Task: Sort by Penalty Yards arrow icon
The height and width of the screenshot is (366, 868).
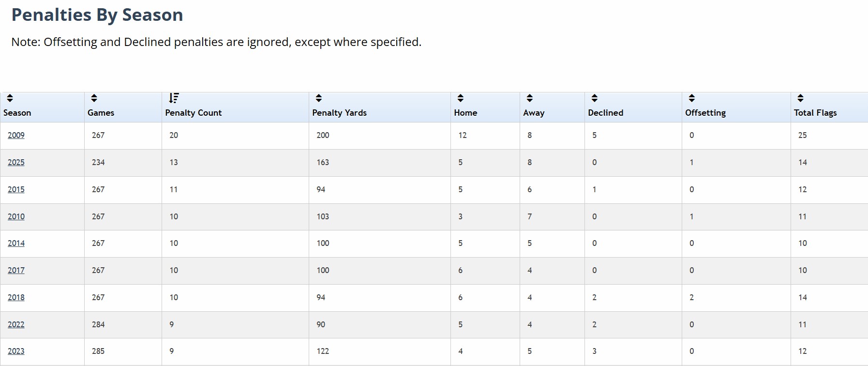Action: [319, 98]
